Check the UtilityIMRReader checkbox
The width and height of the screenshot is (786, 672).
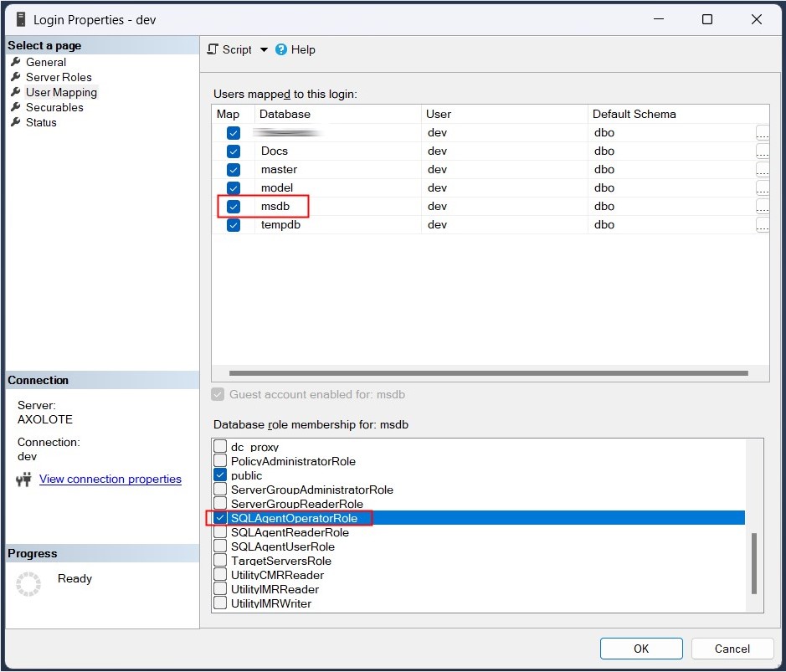[220, 589]
